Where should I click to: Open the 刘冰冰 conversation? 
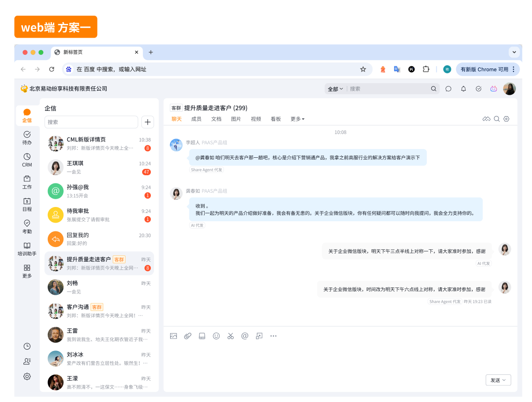(x=99, y=359)
